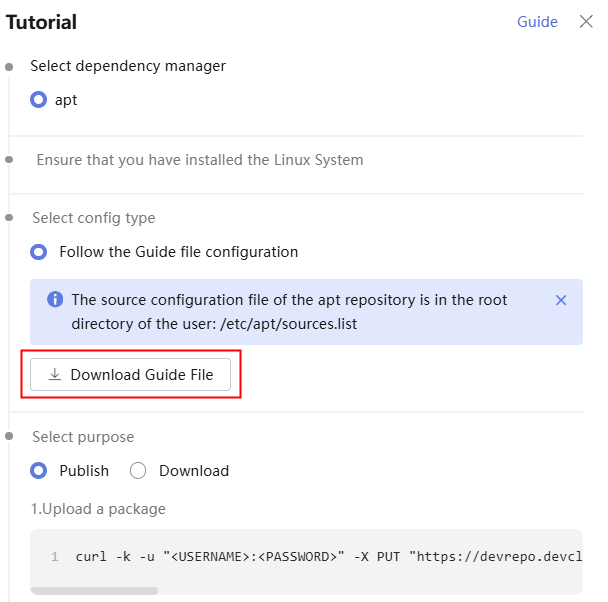Click the Select config type heading

coord(93,218)
